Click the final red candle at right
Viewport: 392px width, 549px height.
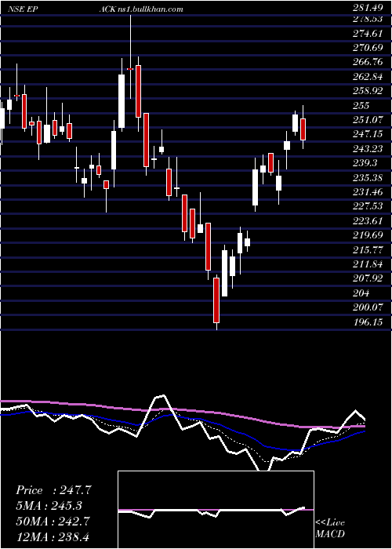coord(303,129)
